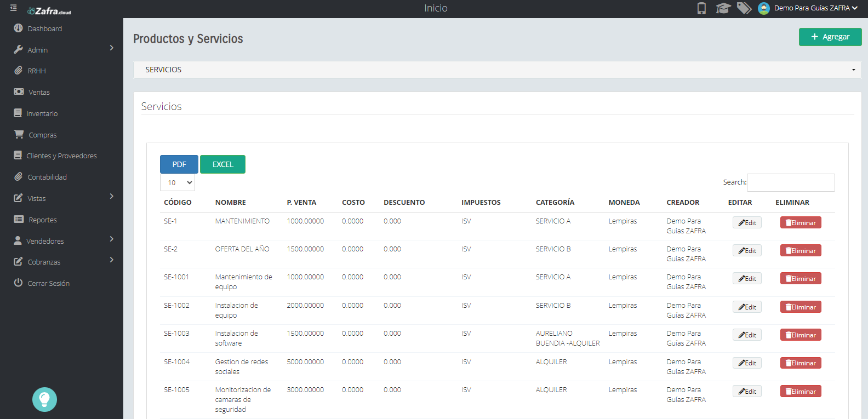Screen dimensions: 868x419
Task: Sort by the CÓDIGO column header
Action: pyautogui.click(x=178, y=202)
